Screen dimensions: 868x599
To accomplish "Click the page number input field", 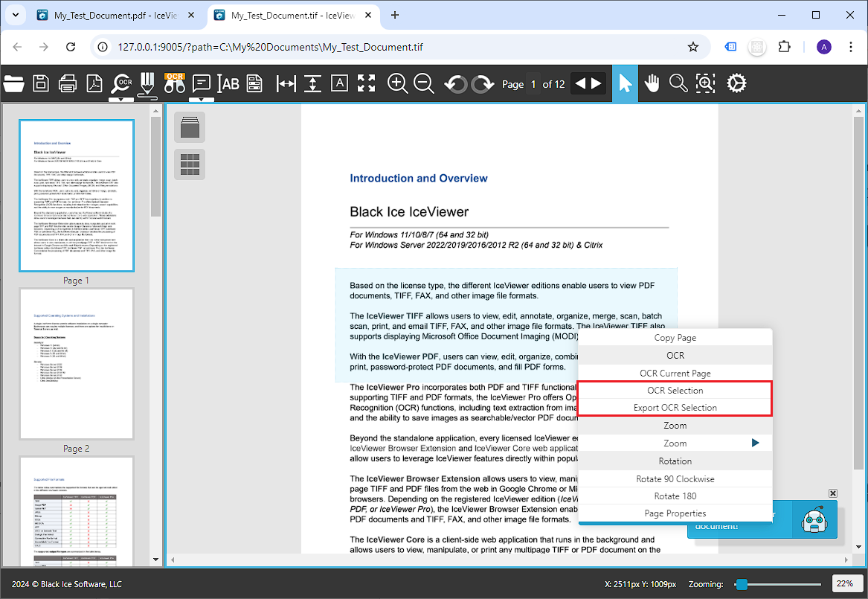I will point(533,84).
